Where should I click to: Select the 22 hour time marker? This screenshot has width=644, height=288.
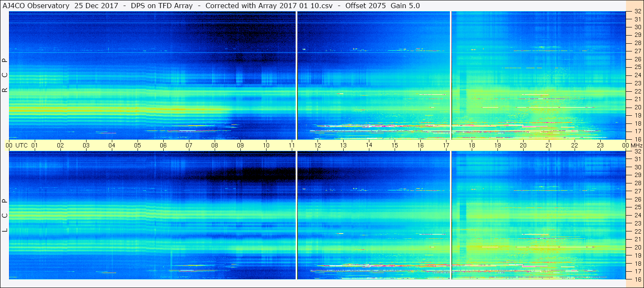pos(575,145)
